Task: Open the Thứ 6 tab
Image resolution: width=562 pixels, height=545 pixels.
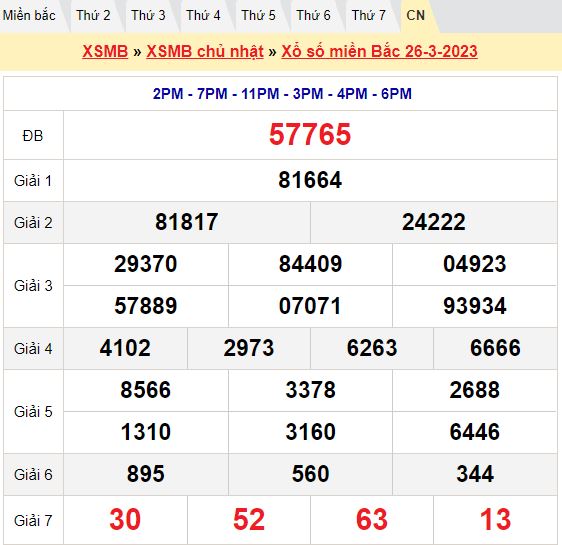Action: pos(313,16)
